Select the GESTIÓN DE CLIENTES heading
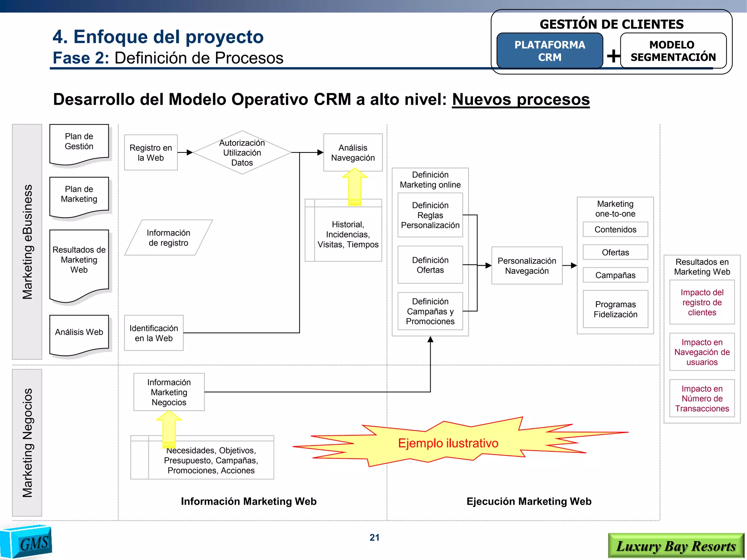This screenshot has width=747, height=560. point(612,24)
